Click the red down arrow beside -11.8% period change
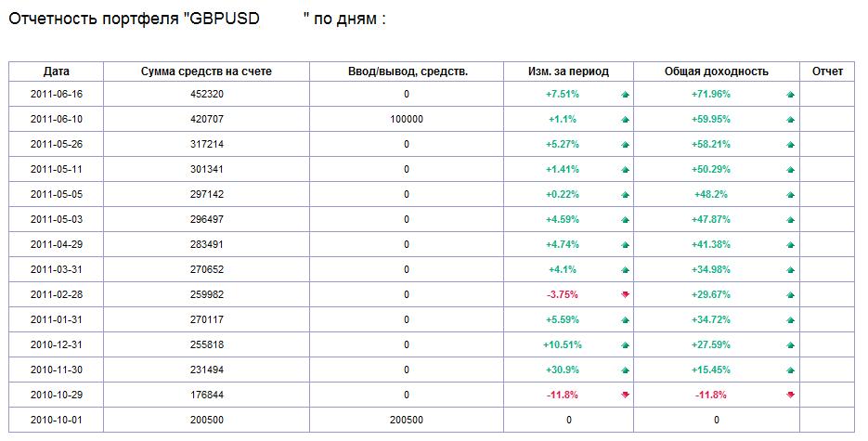This screenshot has height=441, width=868. pos(625,395)
